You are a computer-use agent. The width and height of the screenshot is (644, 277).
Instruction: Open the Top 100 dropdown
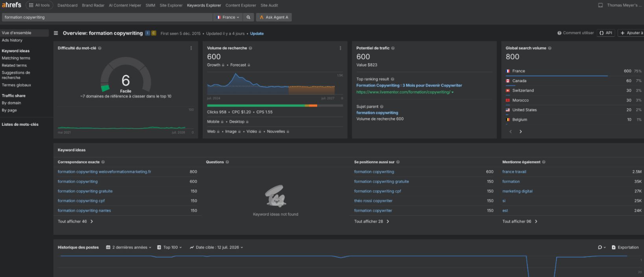[x=170, y=247]
